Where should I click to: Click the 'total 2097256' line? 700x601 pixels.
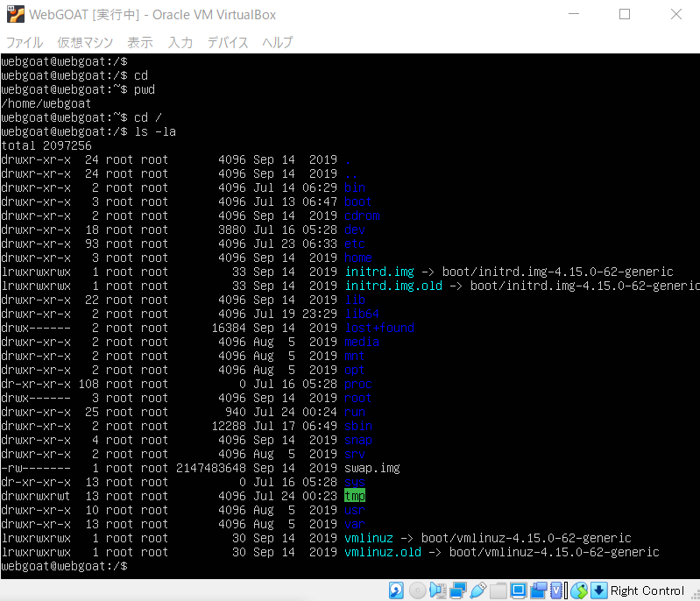[46, 145]
